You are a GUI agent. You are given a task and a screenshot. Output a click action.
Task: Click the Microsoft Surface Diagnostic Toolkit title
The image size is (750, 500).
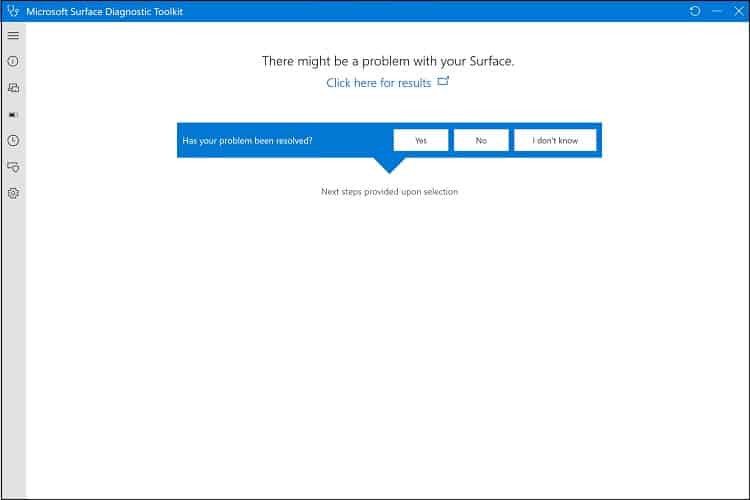pyautogui.click(x=105, y=11)
